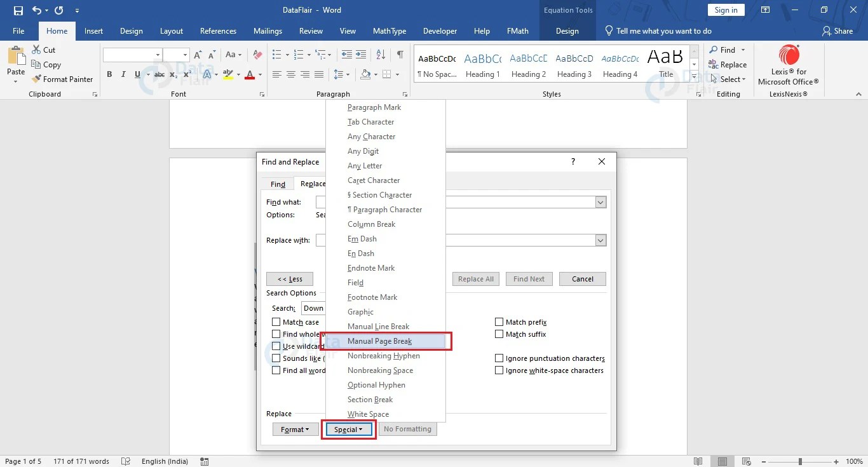Enable the Match prefix option
Image resolution: width=868 pixels, height=467 pixels.
499,321
